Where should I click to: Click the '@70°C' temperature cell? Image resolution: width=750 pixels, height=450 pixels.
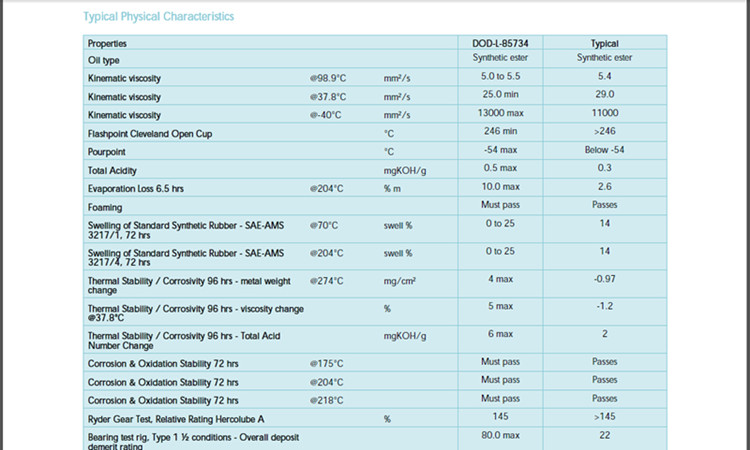pyautogui.click(x=324, y=225)
